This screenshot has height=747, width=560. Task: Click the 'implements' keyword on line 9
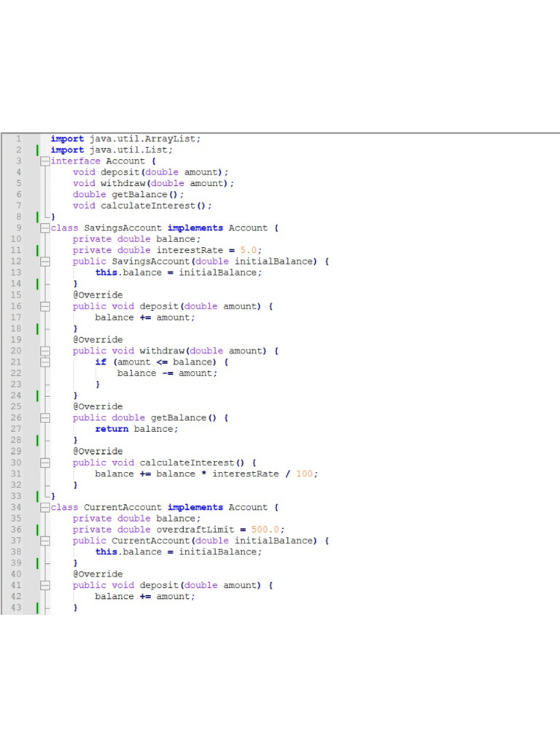coord(195,228)
